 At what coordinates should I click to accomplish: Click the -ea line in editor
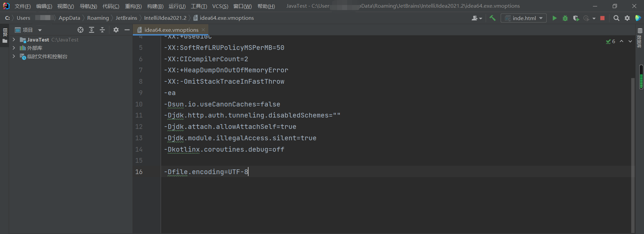(170, 93)
